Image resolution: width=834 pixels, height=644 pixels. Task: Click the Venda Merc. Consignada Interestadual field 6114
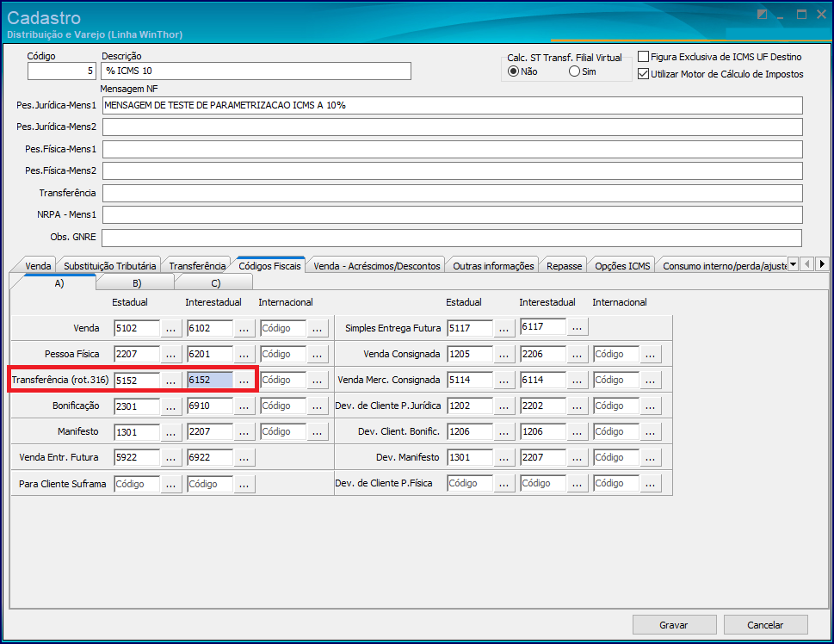[x=543, y=380]
